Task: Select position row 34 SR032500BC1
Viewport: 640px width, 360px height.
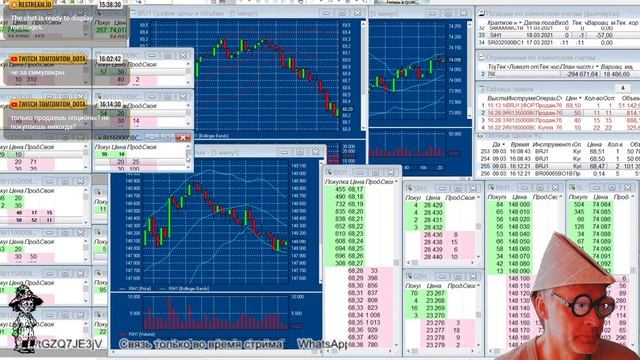Action: [x=558, y=42]
